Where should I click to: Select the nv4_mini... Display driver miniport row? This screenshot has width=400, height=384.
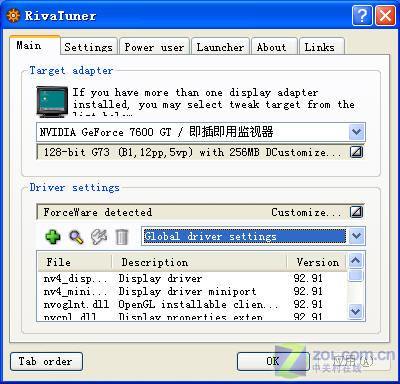pyautogui.click(x=192, y=291)
